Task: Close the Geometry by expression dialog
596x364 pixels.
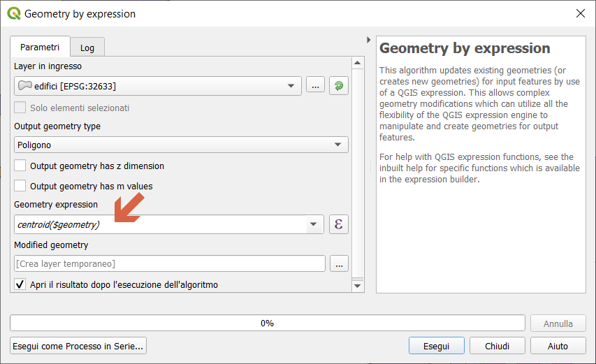Action: click(x=579, y=13)
